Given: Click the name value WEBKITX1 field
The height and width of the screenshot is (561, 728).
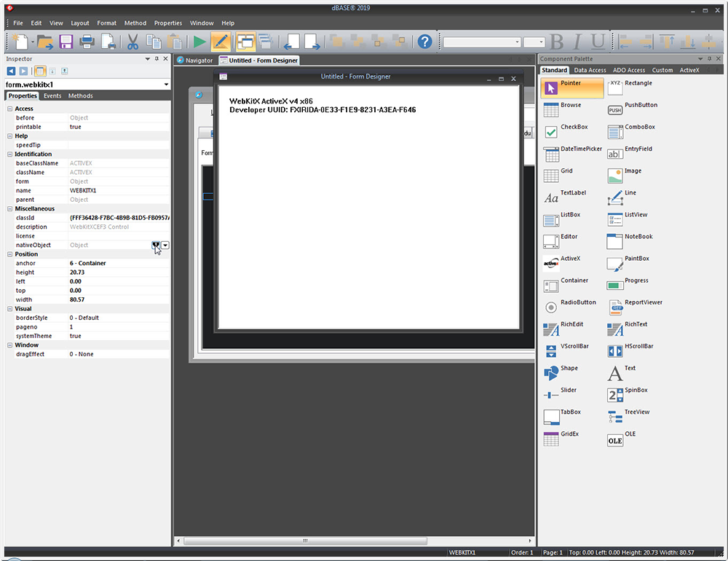Looking at the screenshot, I should coord(119,191).
